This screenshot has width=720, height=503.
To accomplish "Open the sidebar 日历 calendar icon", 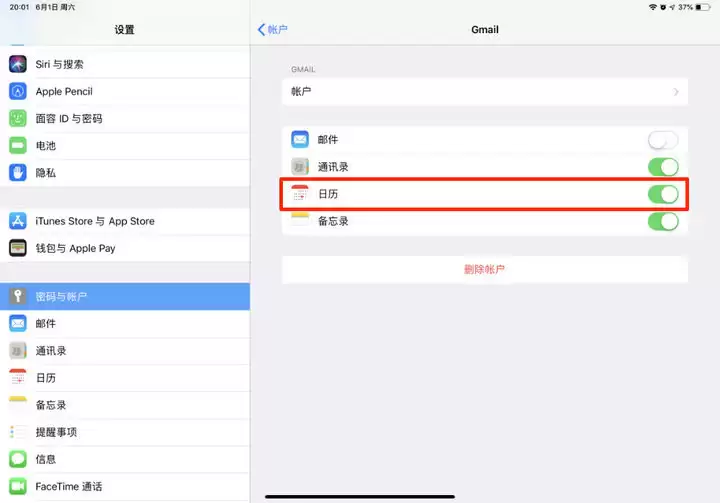I will [x=18, y=378].
